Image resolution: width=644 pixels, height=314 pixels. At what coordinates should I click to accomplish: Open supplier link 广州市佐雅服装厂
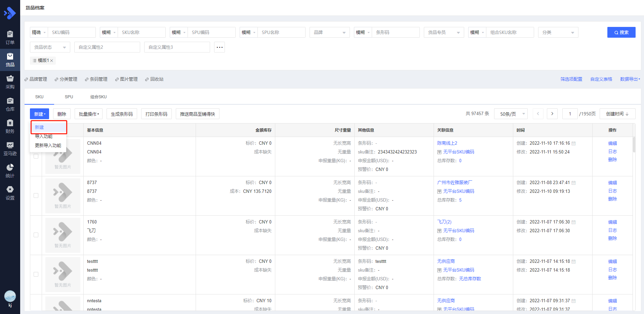(x=454, y=182)
